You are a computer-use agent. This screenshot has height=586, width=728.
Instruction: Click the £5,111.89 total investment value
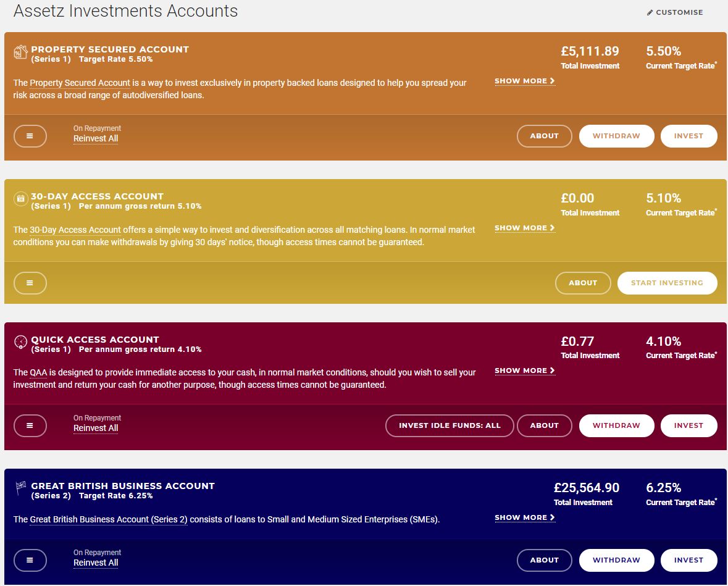pos(590,51)
